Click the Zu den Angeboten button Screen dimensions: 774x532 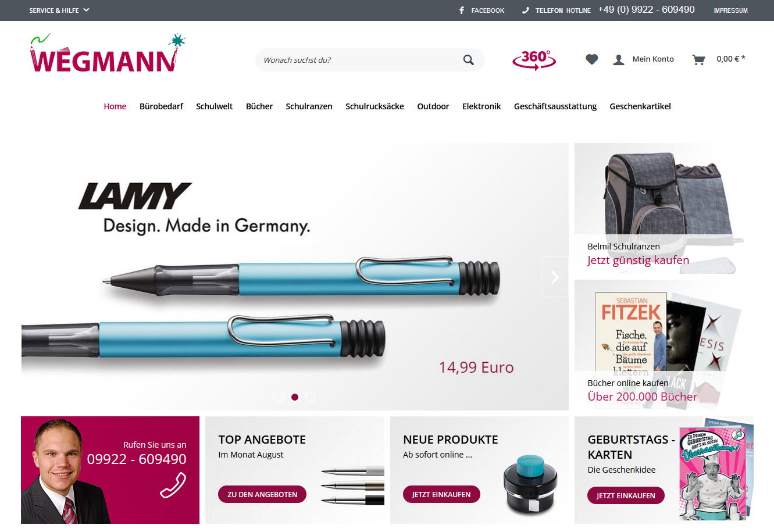pyautogui.click(x=262, y=494)
